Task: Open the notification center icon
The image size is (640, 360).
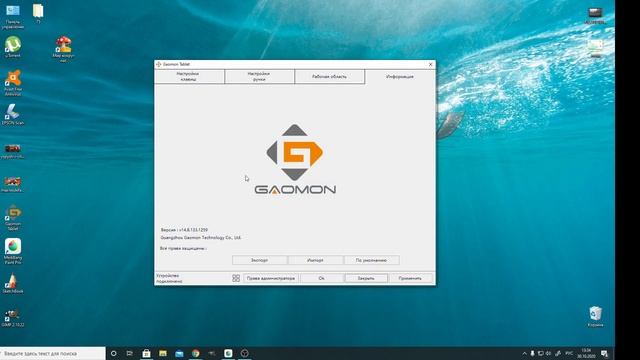Action: click(604, 353)
